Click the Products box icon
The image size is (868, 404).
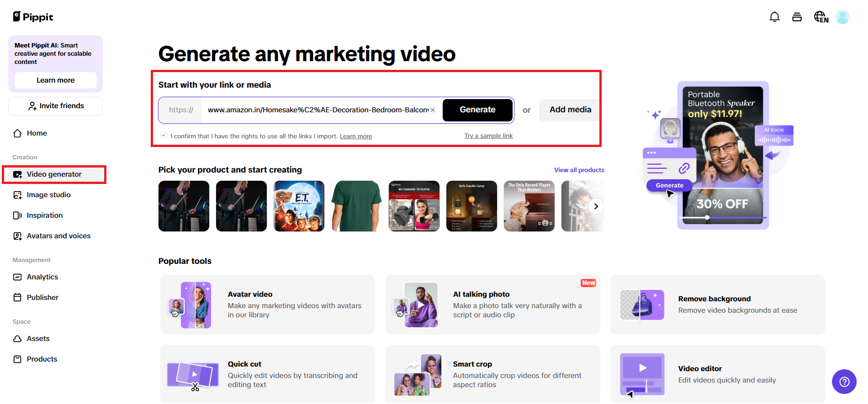(x=17, y=359)
